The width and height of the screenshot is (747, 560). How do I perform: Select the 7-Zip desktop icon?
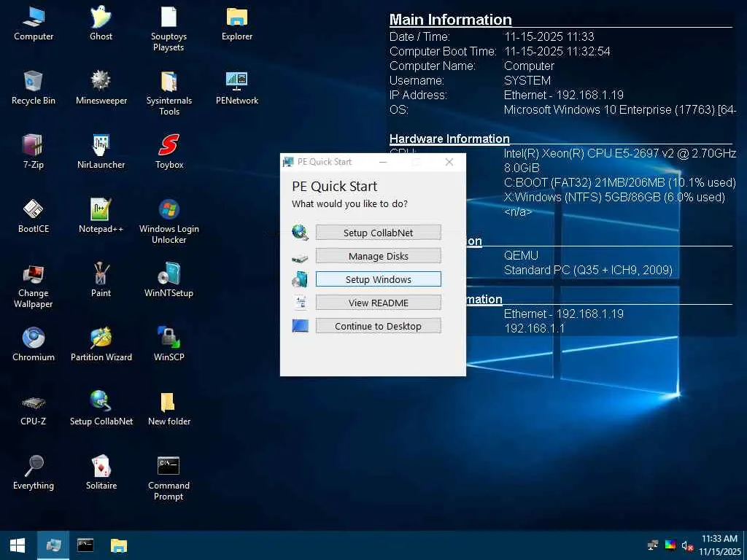[x=34, y=152]
